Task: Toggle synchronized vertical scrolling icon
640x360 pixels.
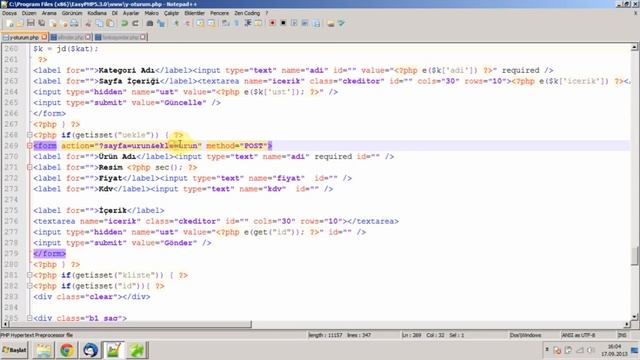Action: (x=200, y=23)
